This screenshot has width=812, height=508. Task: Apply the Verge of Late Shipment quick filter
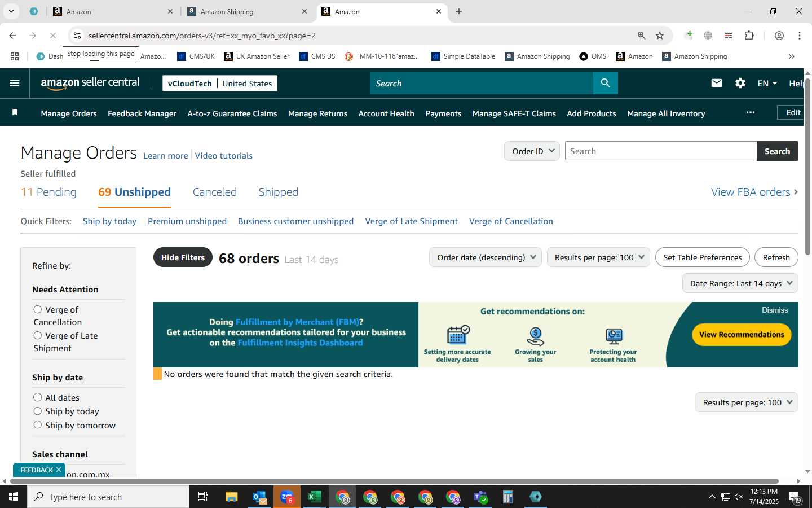coord(412,221)
